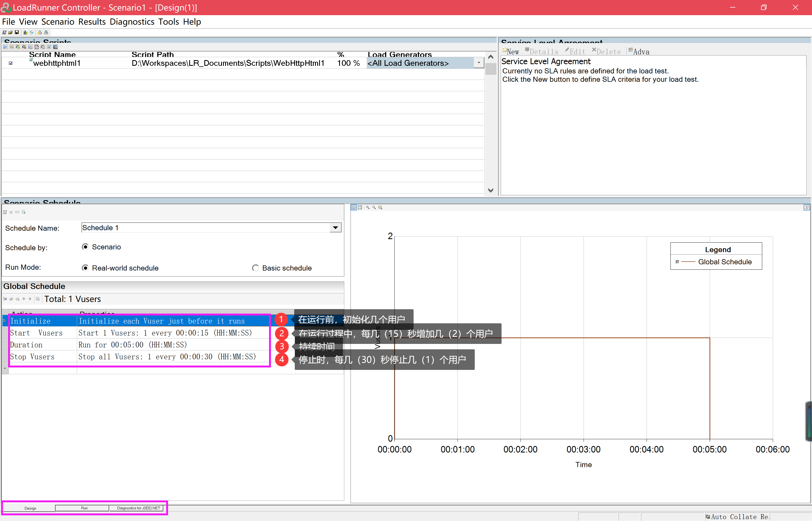This screenshot has width=812, height=521.
Task: Expand the Schedule Name dropdown
Action: [x=335, y=228]
